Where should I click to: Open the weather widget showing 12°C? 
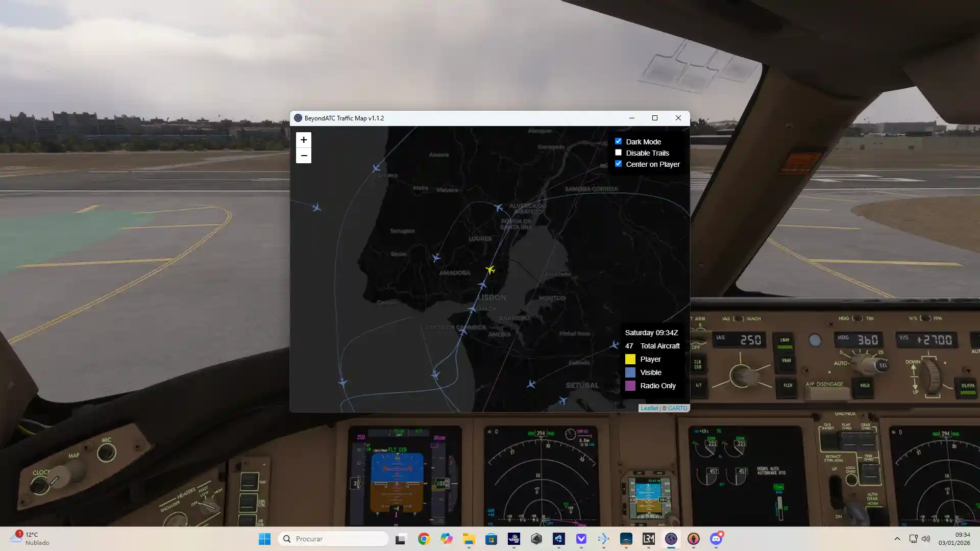point(31,539)
